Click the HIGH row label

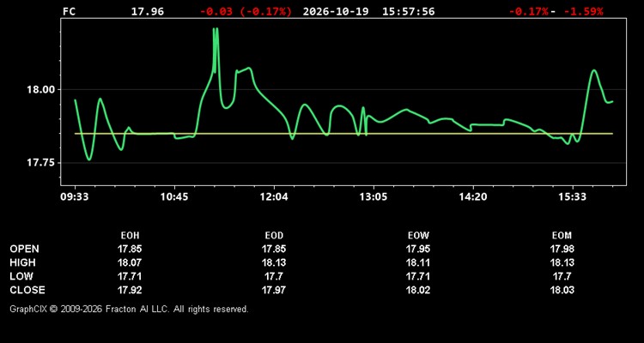(22, 262)
